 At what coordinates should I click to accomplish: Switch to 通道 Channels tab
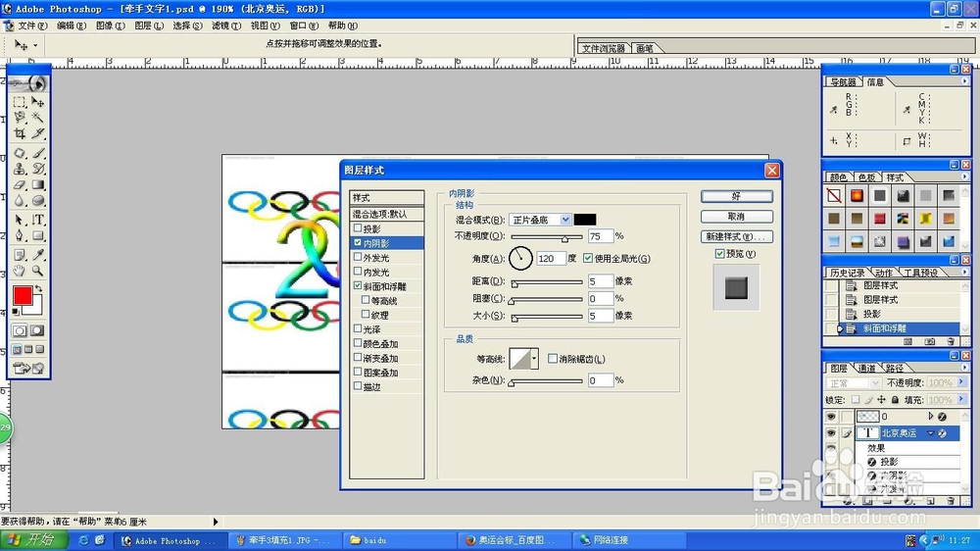click(x=866, y=368)
